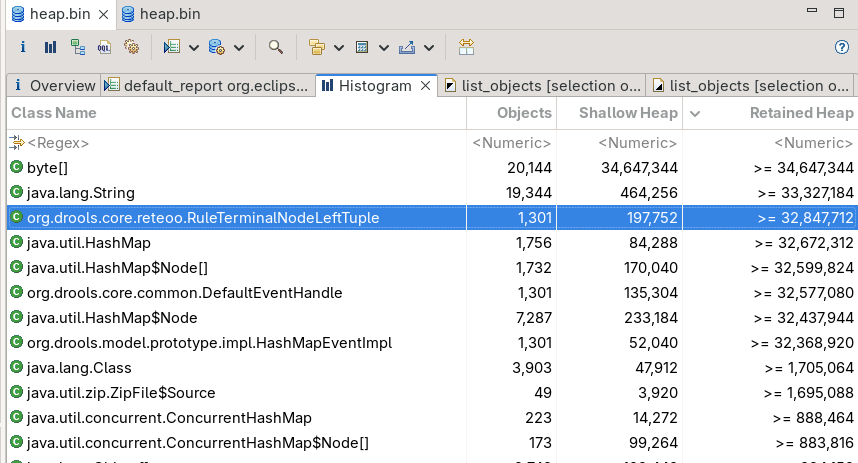Viewport: 858px width, 463px height.
Task: Select the java.util.HashMap$Node row
Action: tap(432, 318)
